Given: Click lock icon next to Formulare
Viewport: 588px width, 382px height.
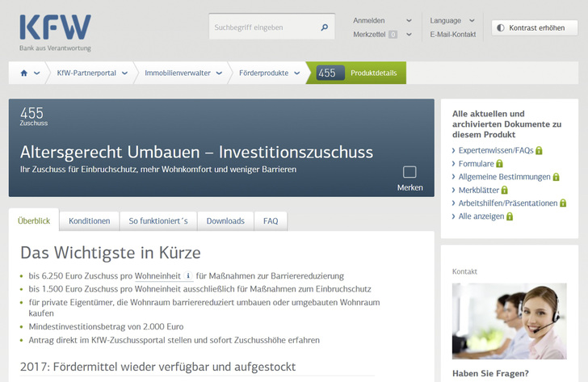Looking at the screenshot, I should [x=501, y=164].
